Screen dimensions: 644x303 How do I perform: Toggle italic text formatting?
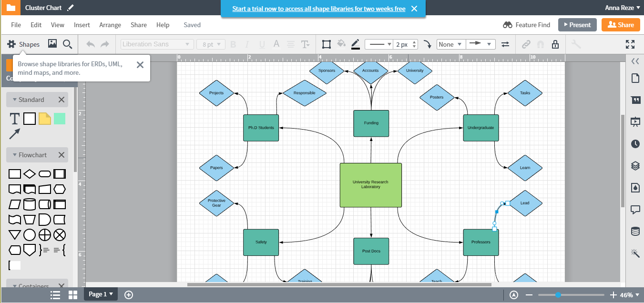click(x=247, y=44)
